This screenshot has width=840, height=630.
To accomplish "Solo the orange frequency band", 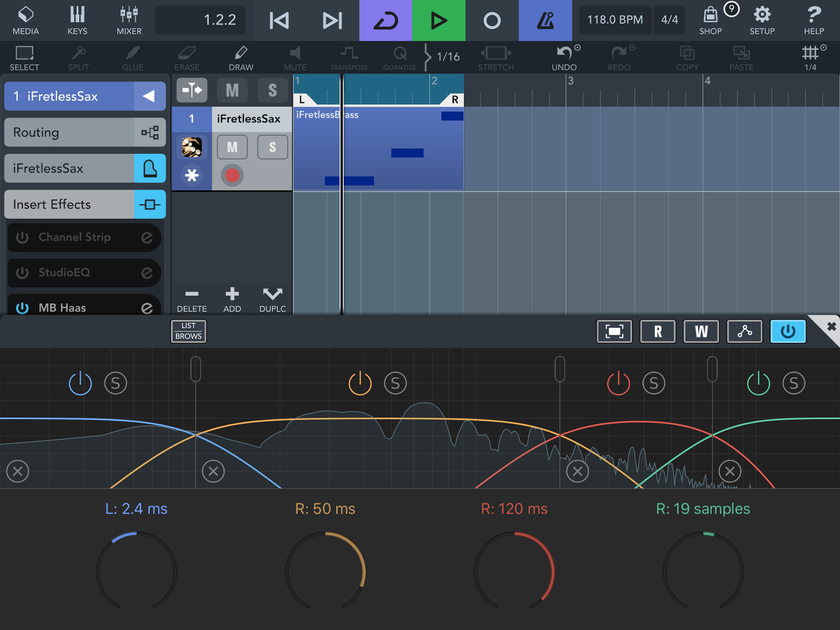I will point(395,383).
